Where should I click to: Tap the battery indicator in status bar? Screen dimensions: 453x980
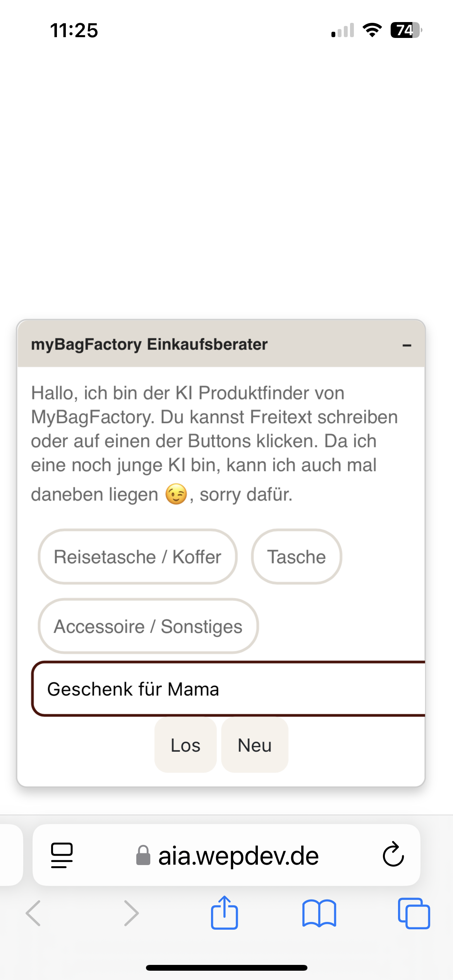pos(406,30)
